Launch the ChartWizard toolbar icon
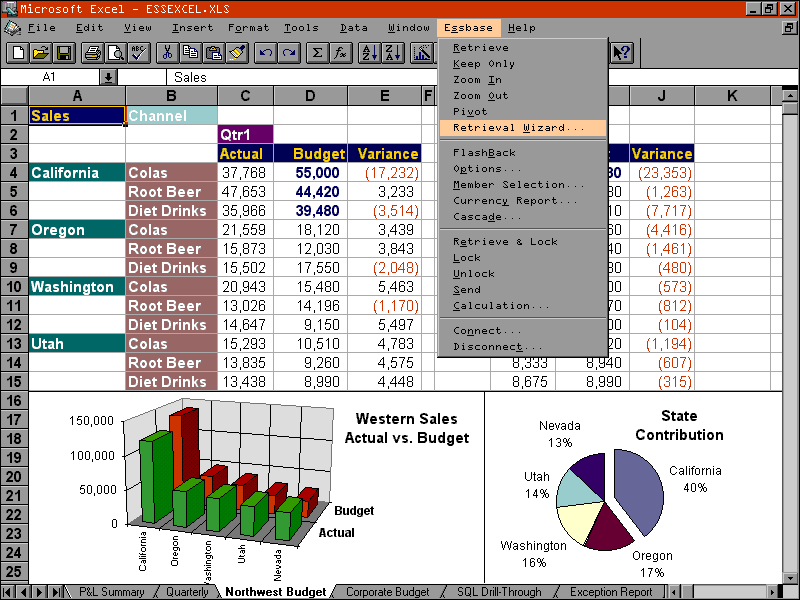 click(x=422, y=53)
